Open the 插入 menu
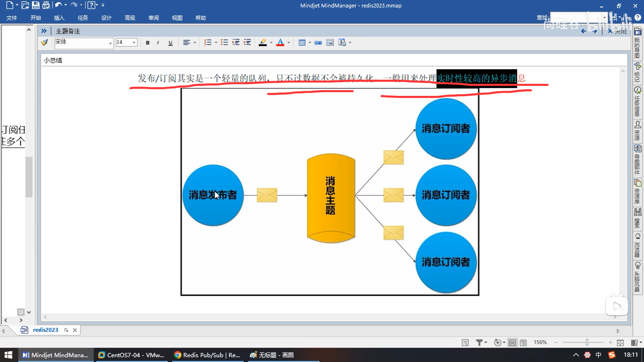 point(59,18)
